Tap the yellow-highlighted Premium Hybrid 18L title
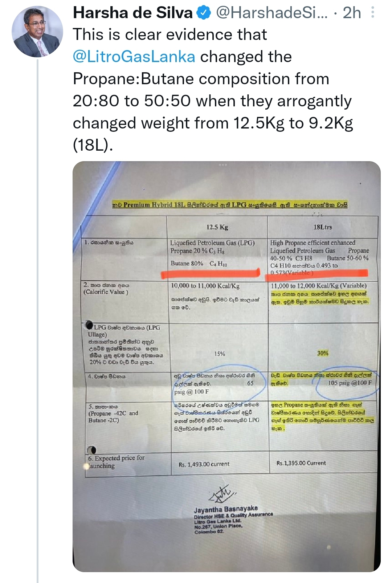The height and width of the screenshot is (583, 392). click(229, 205)
